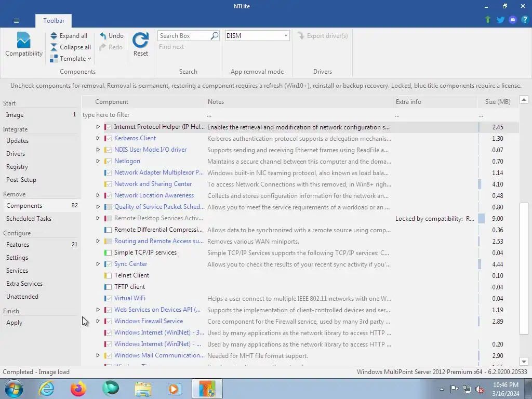Expand Network Location Awareness node

[x=98, y=195]
